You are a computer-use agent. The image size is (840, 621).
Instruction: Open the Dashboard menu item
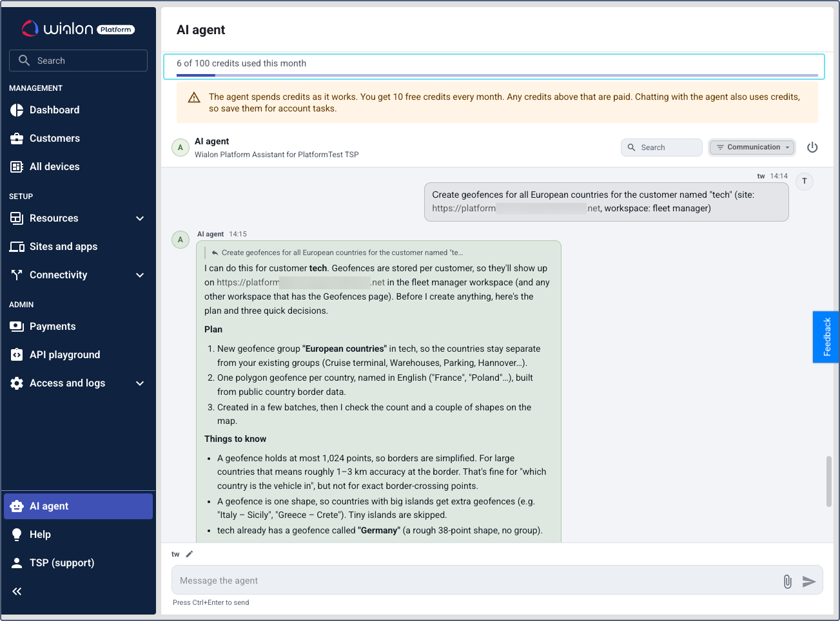tap(78, 110)
